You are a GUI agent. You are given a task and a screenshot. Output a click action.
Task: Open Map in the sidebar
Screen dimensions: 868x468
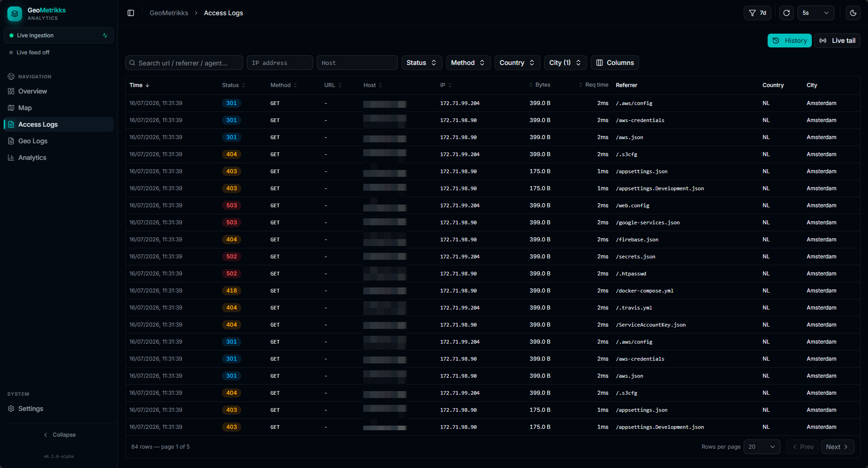(58, 108)
